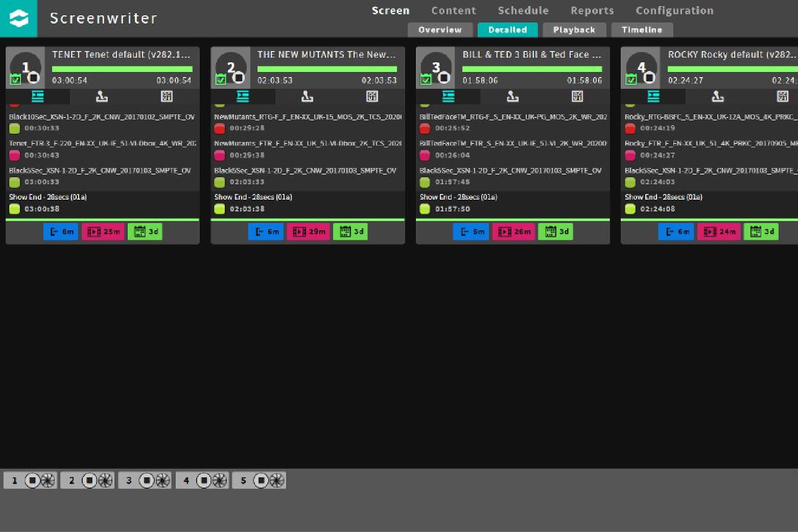The image size is (798, 532).
Task: Click the joystick control icon in TENET card
Action: tap(102, 96)
